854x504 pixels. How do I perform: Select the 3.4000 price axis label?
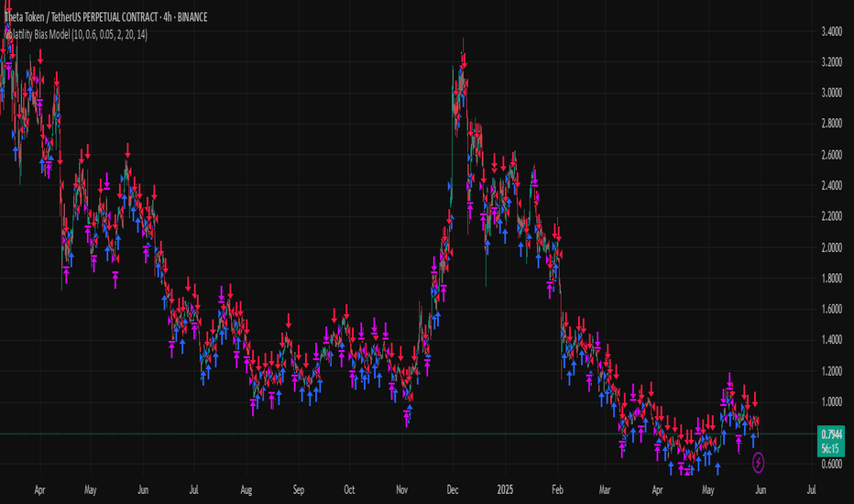[832, 31]
